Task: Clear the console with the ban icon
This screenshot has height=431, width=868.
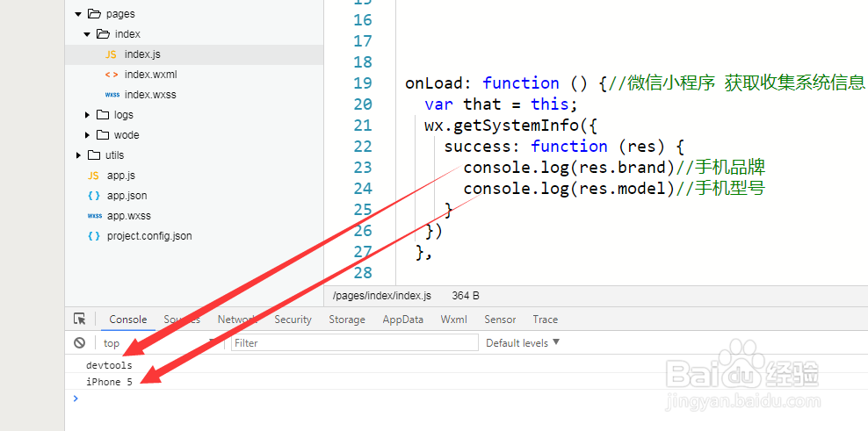Action: point(80,343)
